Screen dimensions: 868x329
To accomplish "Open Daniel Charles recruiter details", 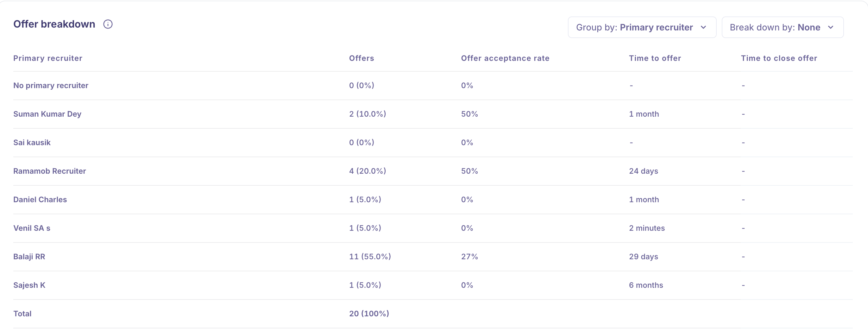I will (40, 200).
